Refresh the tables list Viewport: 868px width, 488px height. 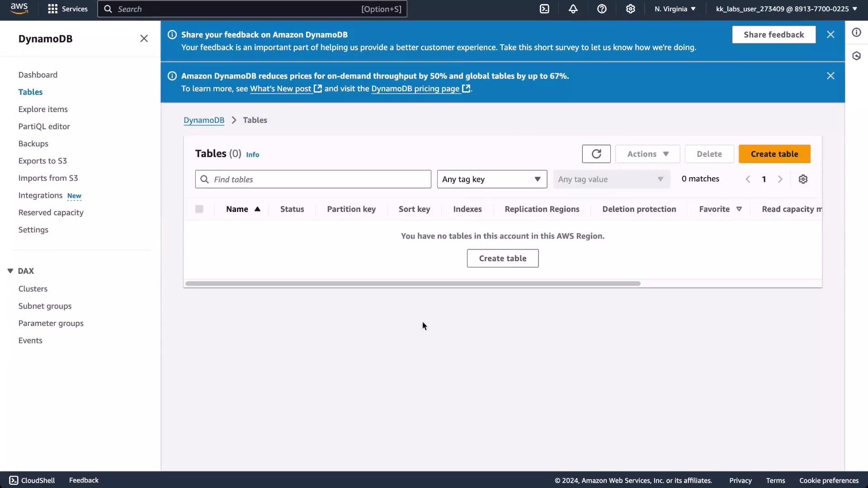click(x=596, y=154)
